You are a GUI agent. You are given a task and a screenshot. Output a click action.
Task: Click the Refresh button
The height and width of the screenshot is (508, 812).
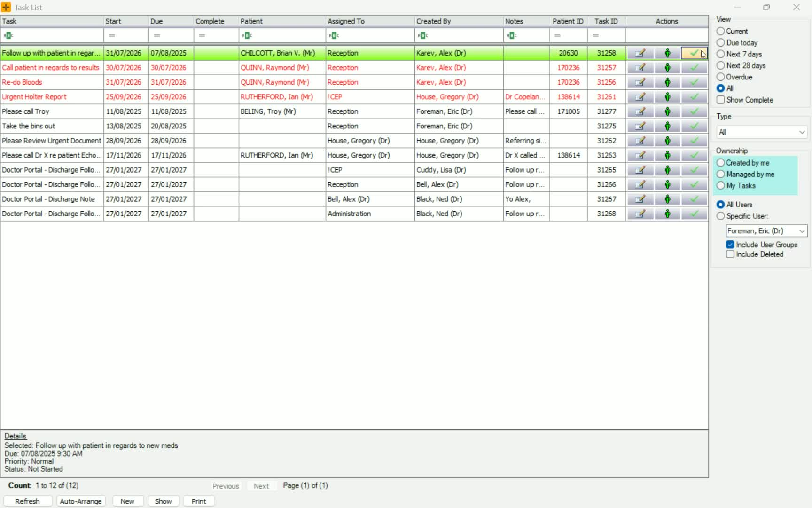[27, 501]
